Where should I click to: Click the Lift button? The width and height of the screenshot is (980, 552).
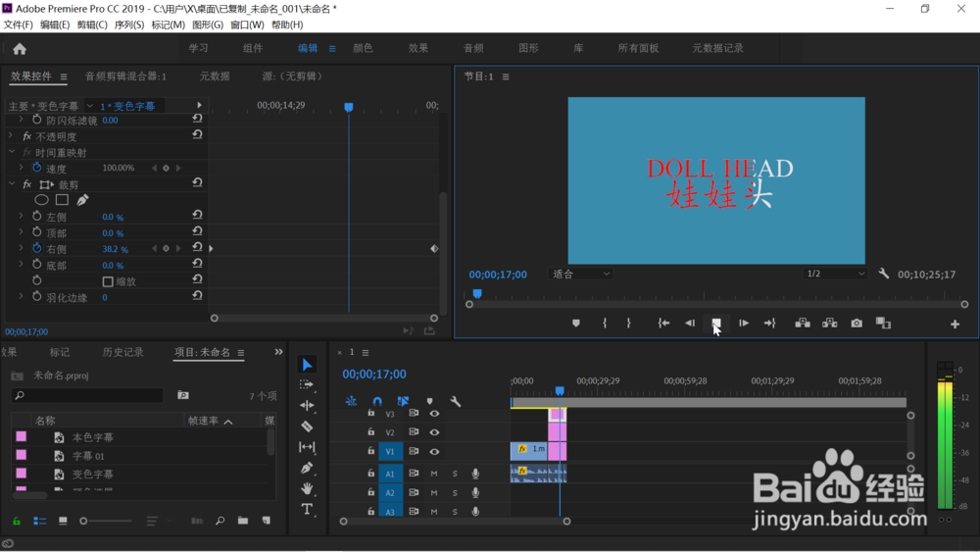[x=803, y=324]
